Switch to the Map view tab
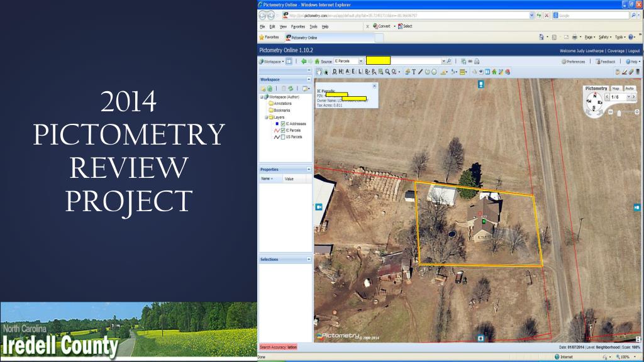Image resolution: width=644 pixels, height=362 pixels. [616, 88]
